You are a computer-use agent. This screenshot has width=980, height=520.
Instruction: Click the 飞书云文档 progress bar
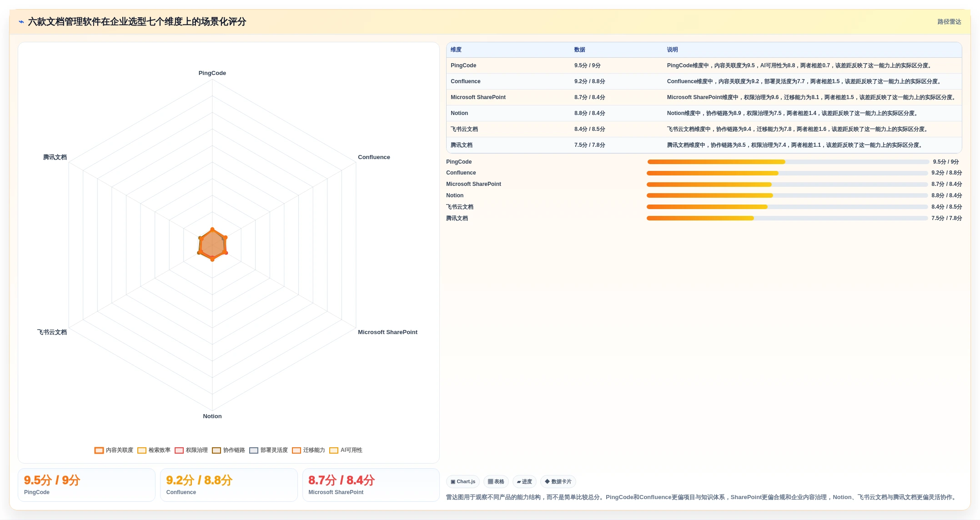(787, 207)
